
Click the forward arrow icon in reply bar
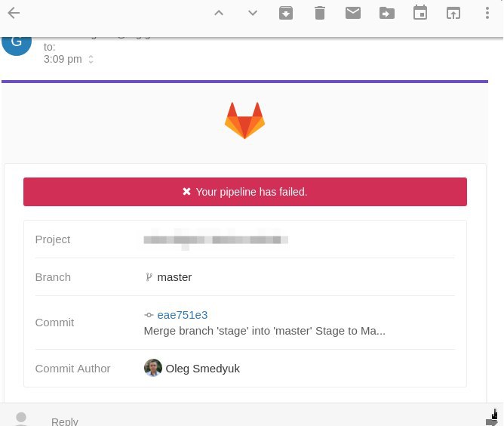click(x=492, y=421)
